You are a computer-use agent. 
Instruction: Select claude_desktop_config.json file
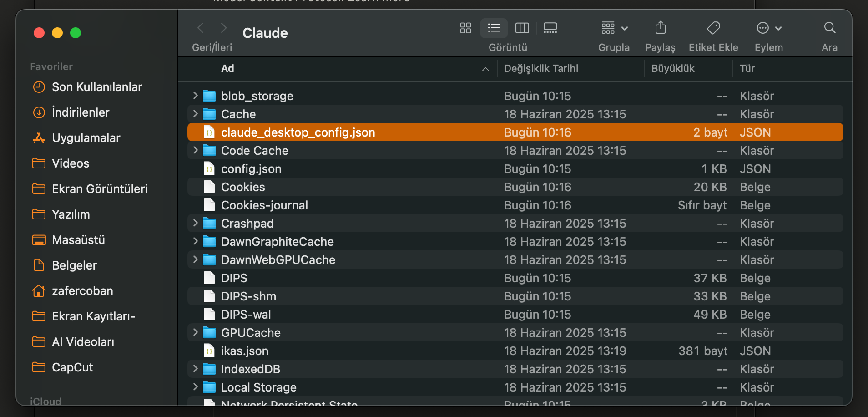pos(515,132)
